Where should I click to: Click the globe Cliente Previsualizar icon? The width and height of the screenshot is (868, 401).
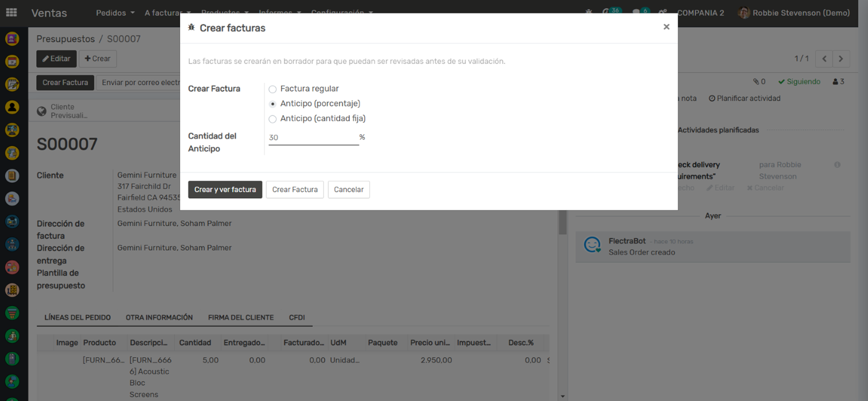[x=42, y=111]
